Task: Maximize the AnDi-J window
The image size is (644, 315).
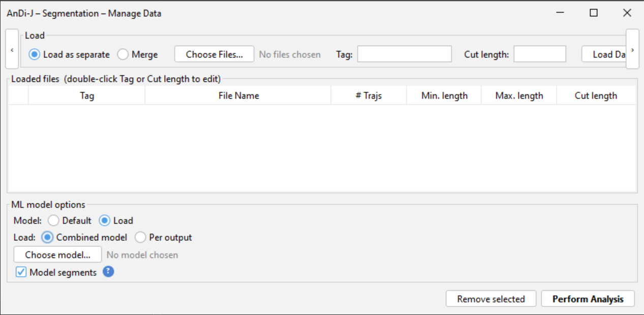Action: 594,13
